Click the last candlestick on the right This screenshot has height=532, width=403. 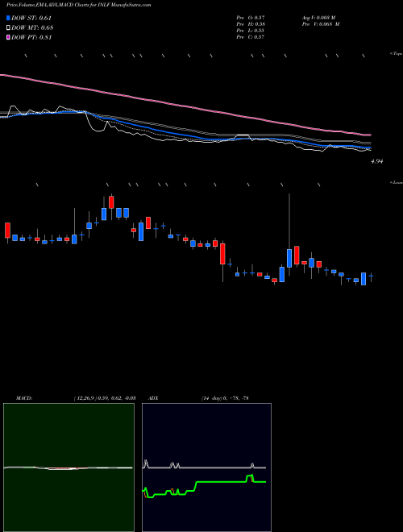(x=371, y=276)
